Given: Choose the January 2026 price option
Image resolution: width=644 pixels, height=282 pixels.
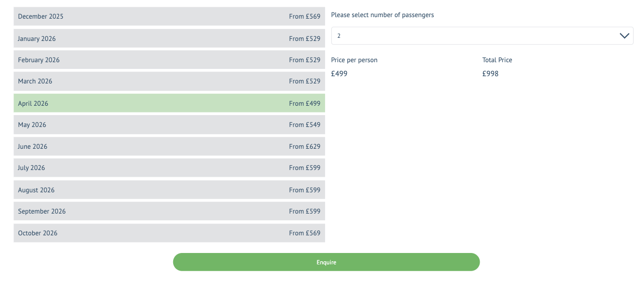Looking at the screenshot, I should point(169,39).
